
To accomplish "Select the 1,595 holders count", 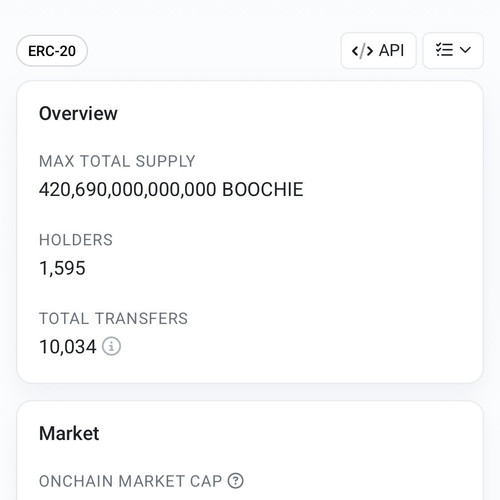I will [62, 268].
